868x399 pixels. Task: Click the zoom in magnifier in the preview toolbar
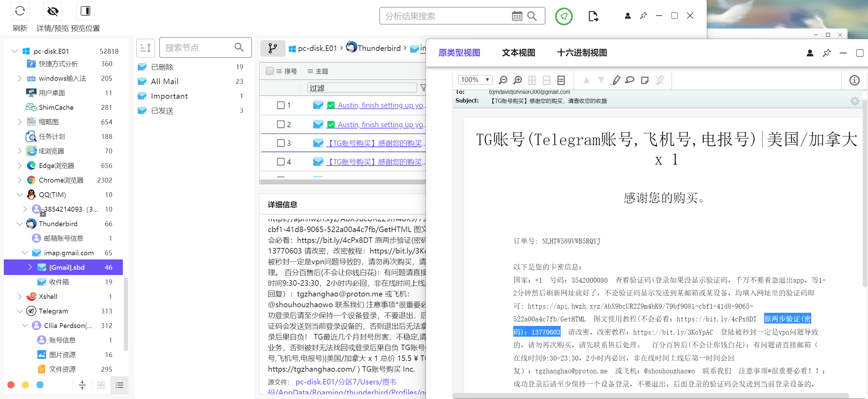tap(517, 80)
